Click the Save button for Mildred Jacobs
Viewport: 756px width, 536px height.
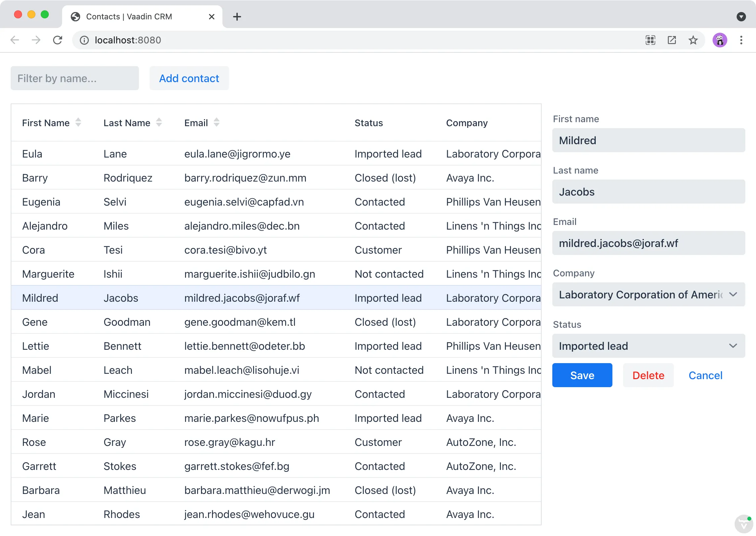582,375
